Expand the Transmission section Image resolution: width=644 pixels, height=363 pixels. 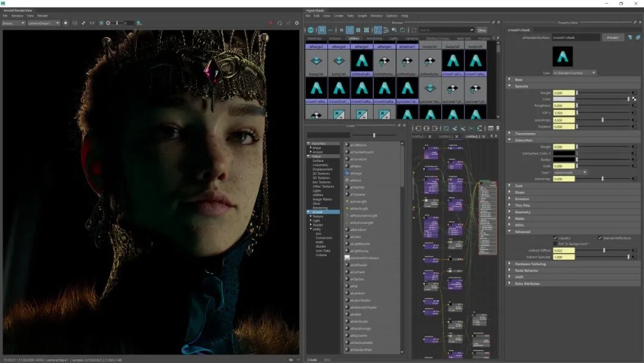(510, 133)
